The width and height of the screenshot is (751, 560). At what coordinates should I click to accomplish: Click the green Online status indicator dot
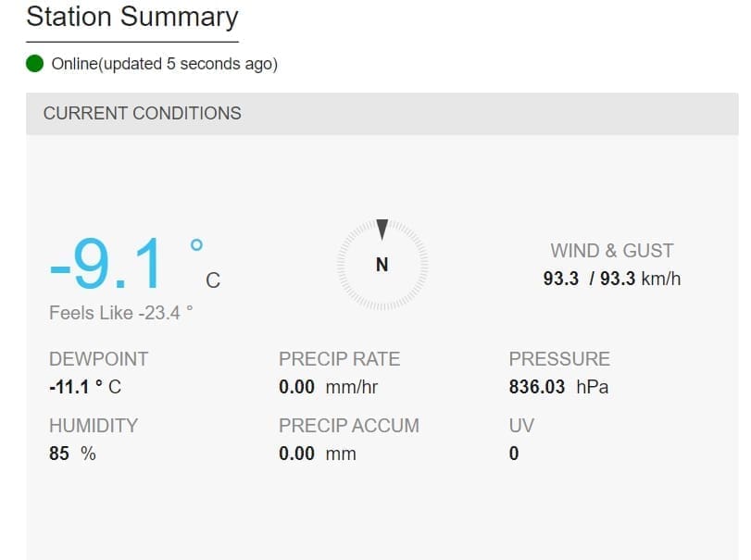35,64
